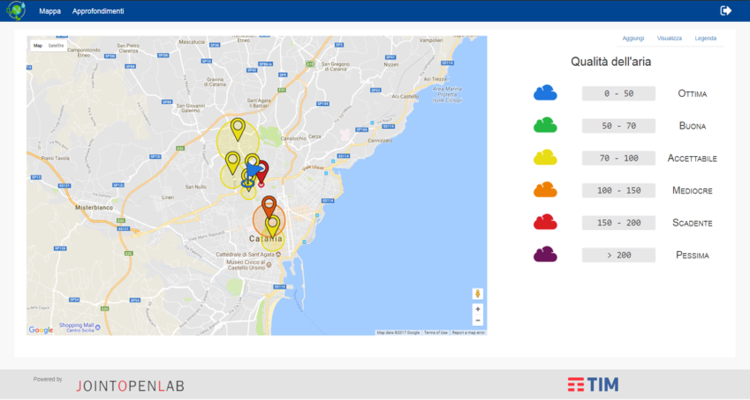Click the red Scadente cloud icon
The height and width of the screenshot is (400, 750).
point(545,222)
